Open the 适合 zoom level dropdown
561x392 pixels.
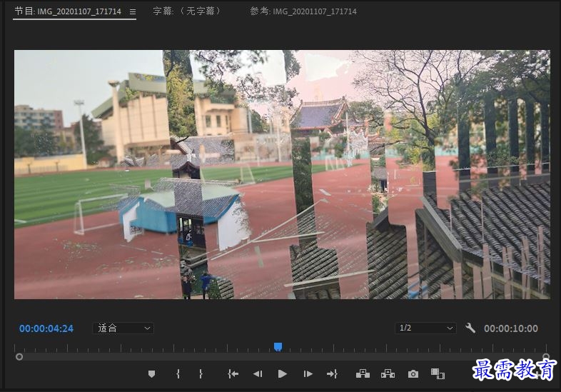tap(123, 328)
